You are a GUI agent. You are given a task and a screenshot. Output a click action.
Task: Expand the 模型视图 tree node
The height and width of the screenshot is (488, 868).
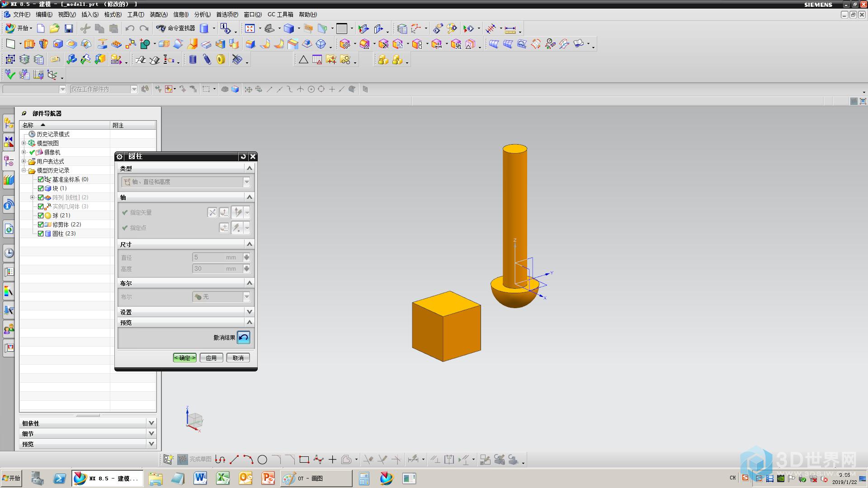tap(24, 143)
